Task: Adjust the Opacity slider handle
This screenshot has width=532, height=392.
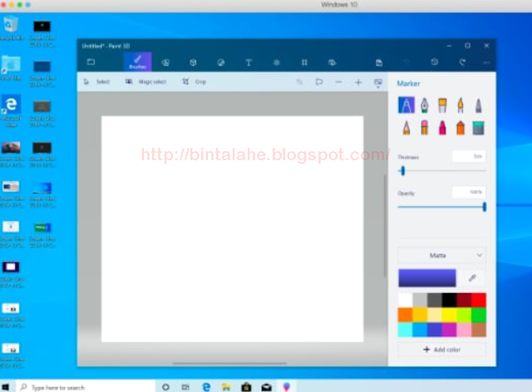Action: coord(485,207)
